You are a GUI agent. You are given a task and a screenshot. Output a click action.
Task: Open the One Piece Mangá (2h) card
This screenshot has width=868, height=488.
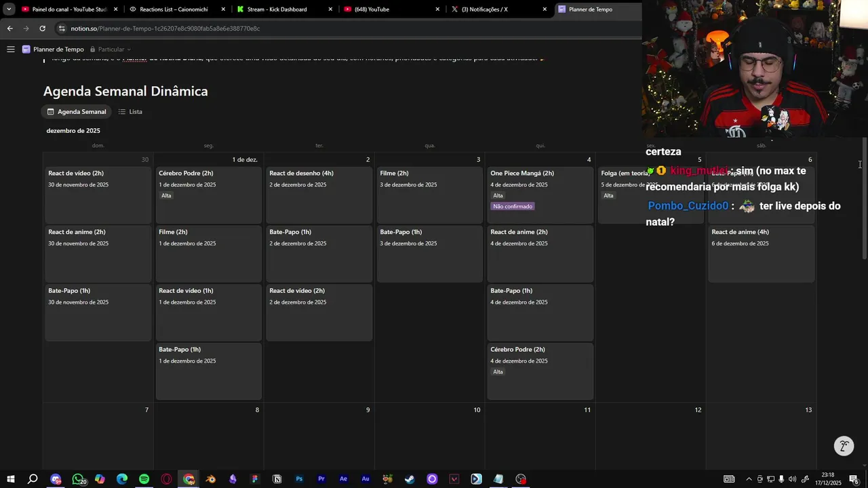tap(540, 195)
